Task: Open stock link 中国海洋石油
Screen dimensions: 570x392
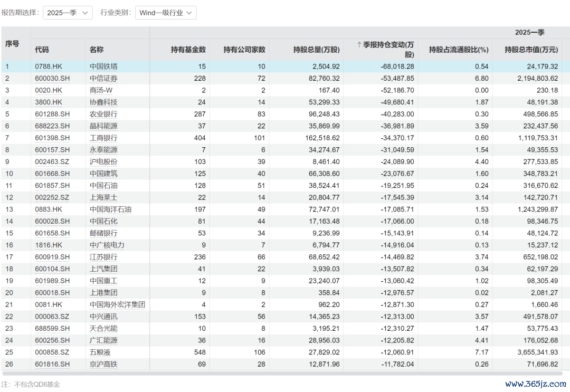Action: point(110,209)
